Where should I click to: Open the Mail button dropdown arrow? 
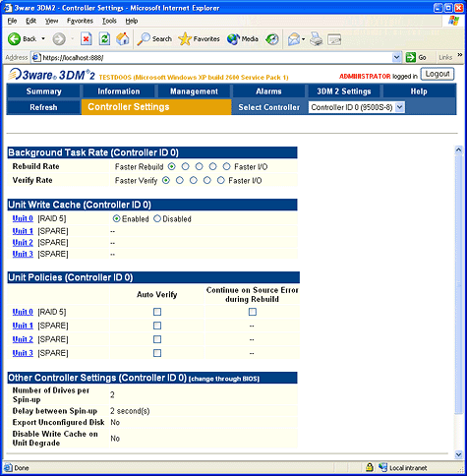[303, 39]
